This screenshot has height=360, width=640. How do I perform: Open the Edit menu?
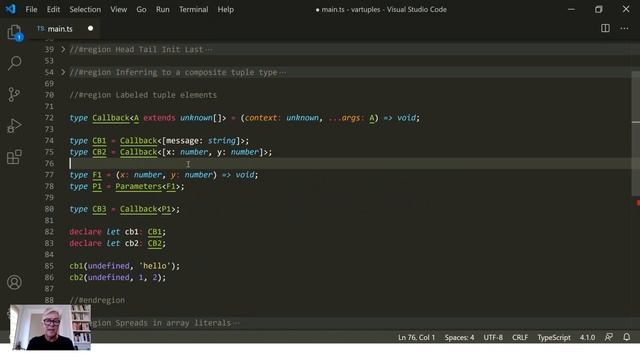(53, 9)
